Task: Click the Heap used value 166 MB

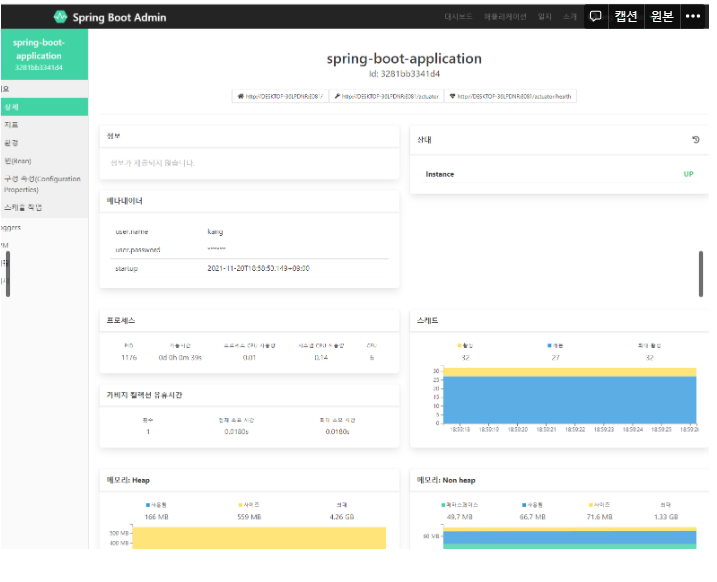Action: [x=156, y=517]
